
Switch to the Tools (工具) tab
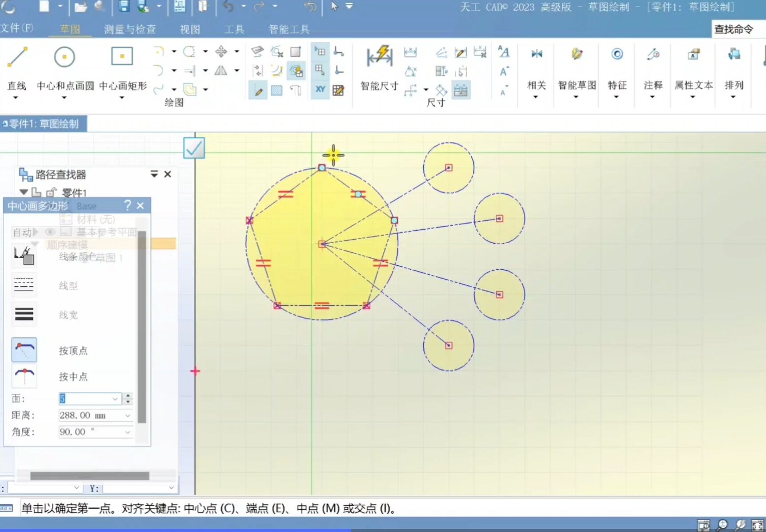click(x=234, y=29)
